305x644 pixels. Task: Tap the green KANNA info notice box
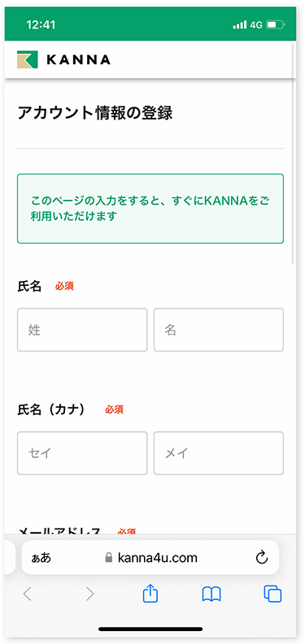(150, 209)
